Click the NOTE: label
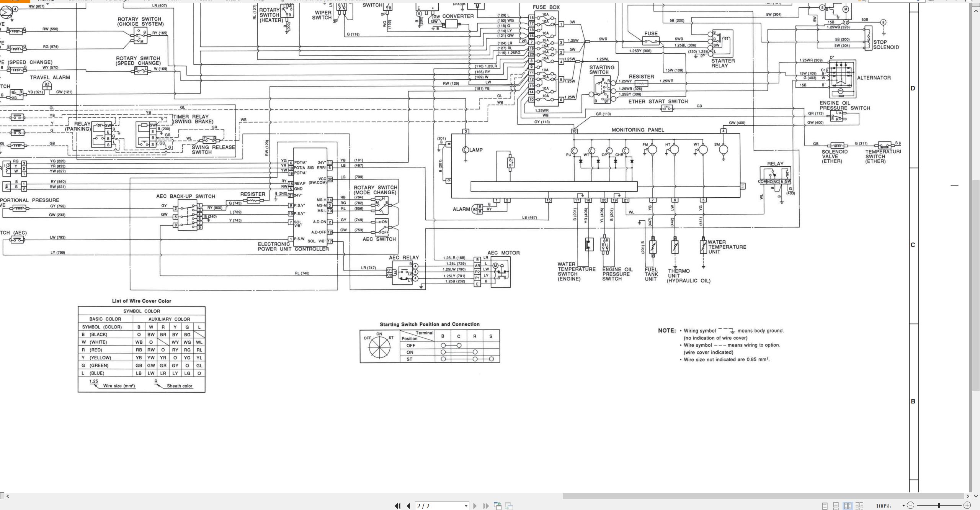The height and width of the screenshot is (510, 980). pos(667,331)
